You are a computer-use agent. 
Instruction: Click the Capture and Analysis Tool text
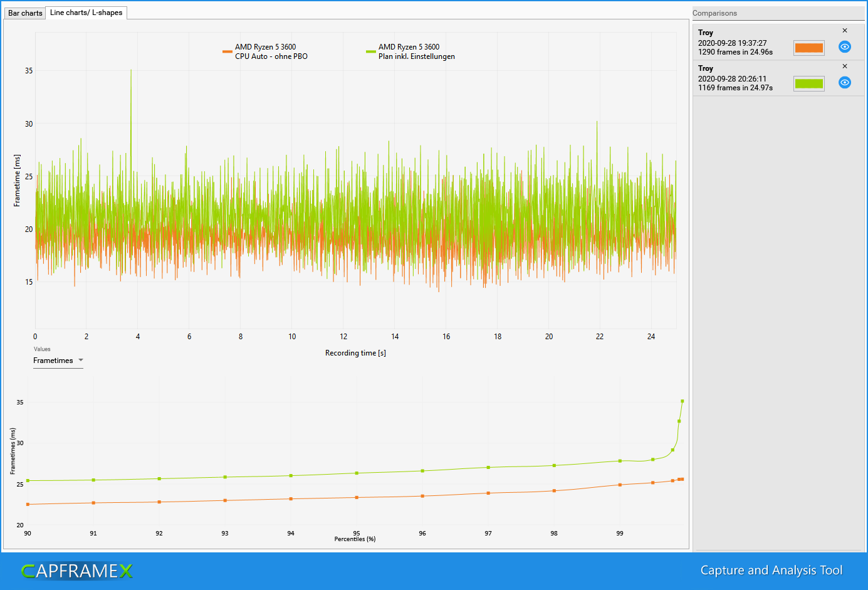pos(771,571)
